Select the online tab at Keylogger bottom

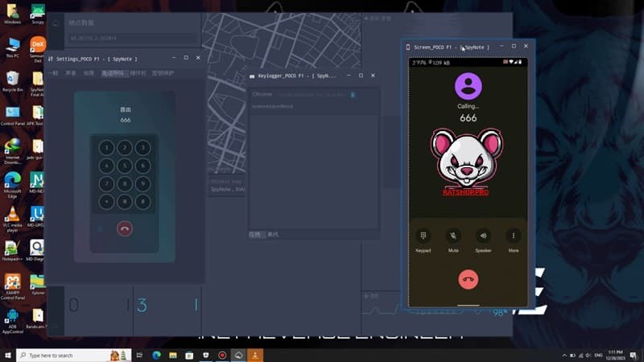255,234
